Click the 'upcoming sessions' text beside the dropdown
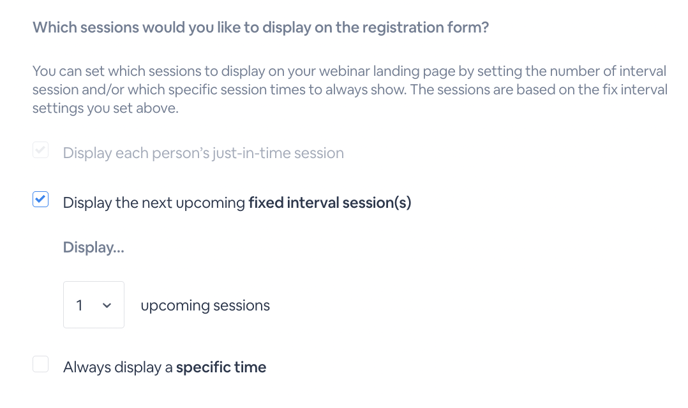 (205, 305)
